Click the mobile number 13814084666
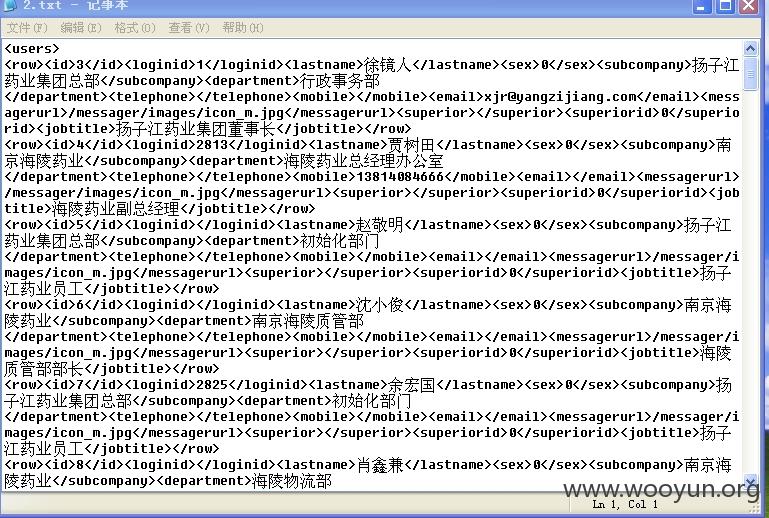Viewport: 769px width, 518px height. [x=399, y=177]
